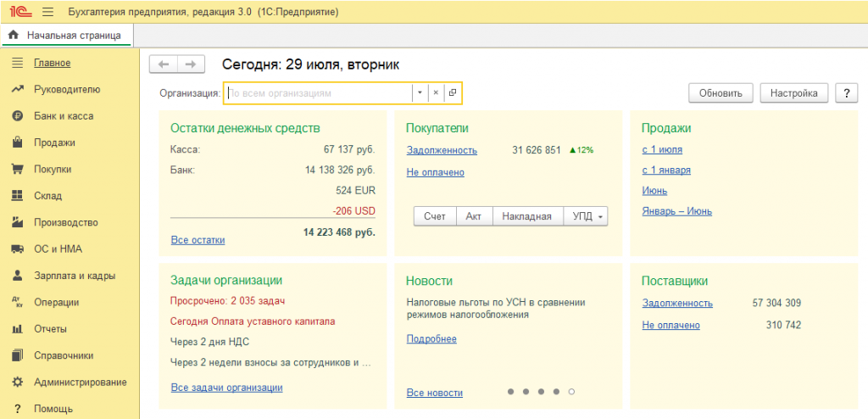Click the ОС и НМА truck icon
The image size is (868, 419).
[18, 249]
